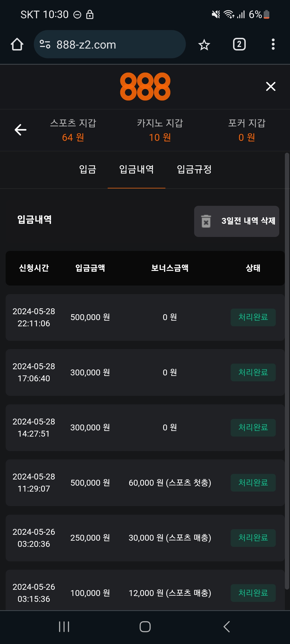The image size is (290, 644).
Task: Select the 포커 지갑 wallet balance
Action: 247,130
